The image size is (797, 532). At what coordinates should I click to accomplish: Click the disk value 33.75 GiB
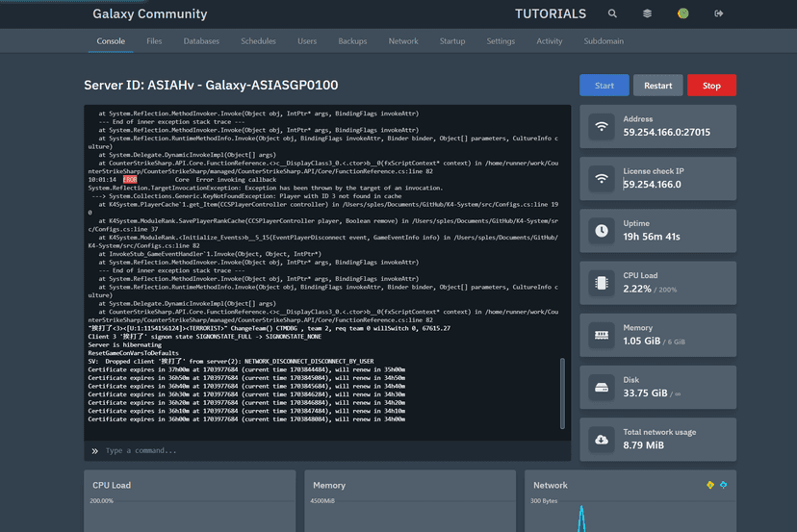[x=645, y=393]
